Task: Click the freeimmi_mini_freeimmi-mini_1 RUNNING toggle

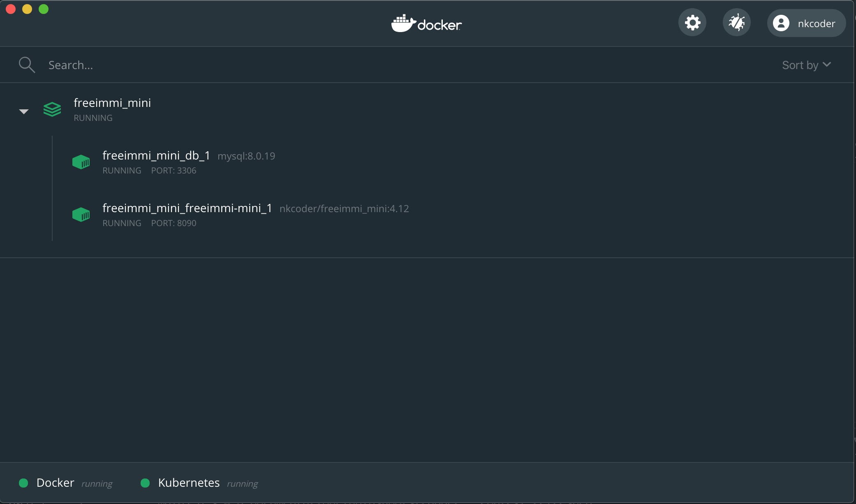Action: click(x=122, y=222)
